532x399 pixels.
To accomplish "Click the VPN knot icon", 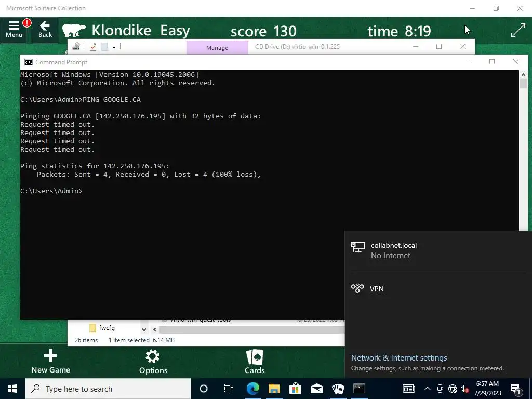I will [357, 288].
